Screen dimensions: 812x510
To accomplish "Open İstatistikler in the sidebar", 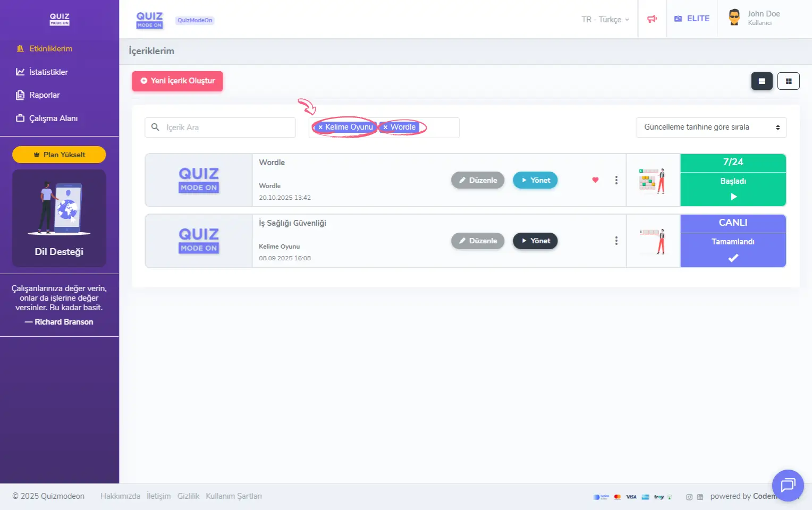I will 48,72.
